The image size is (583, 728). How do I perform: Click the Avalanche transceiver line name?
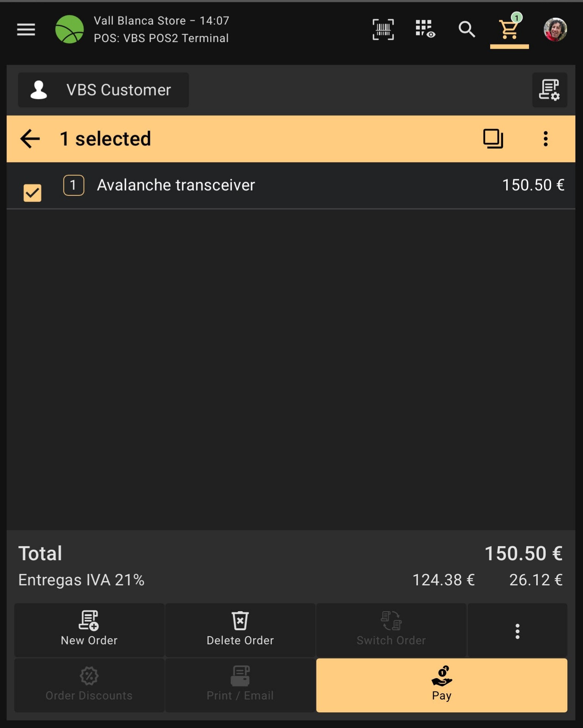(x=176, y=185)
